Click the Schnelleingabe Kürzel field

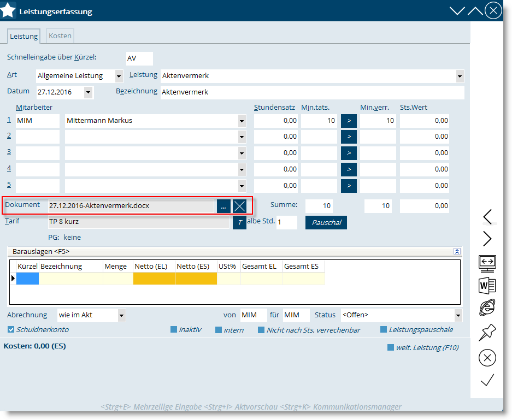pos(139,58)
